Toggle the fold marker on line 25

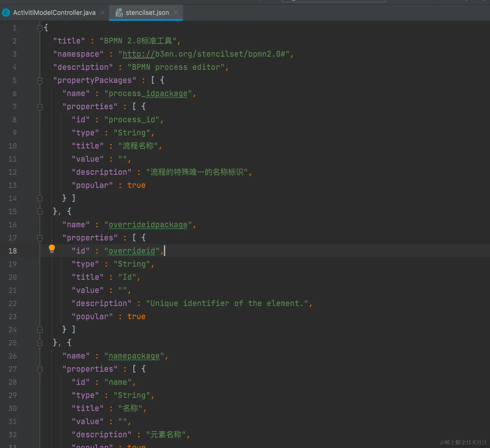pos(40,342)
